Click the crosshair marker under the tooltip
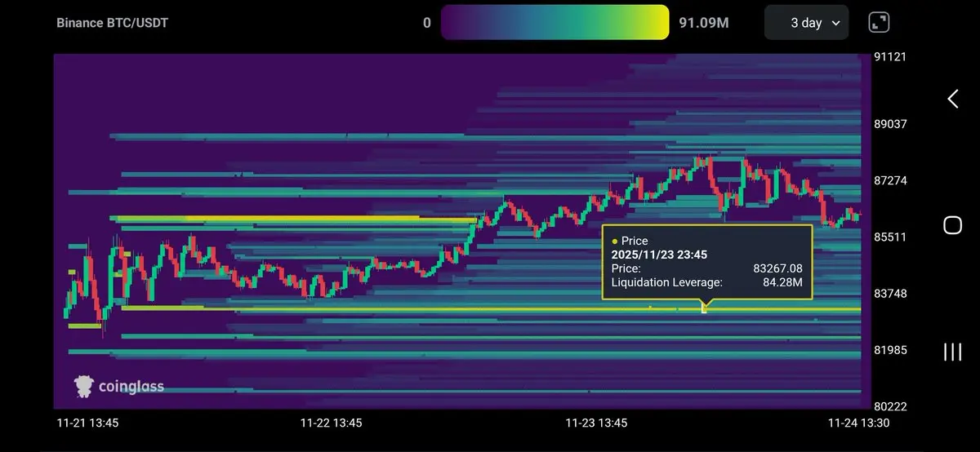Image resolution: width=980 pixels, height=452 pixels. pyautogui.click(x=704, y=309)
